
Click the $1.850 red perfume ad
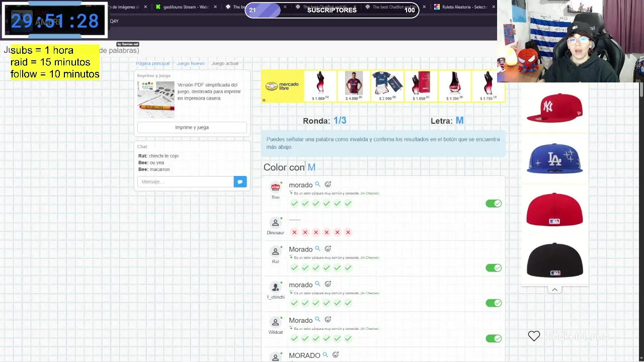(421, 86)
